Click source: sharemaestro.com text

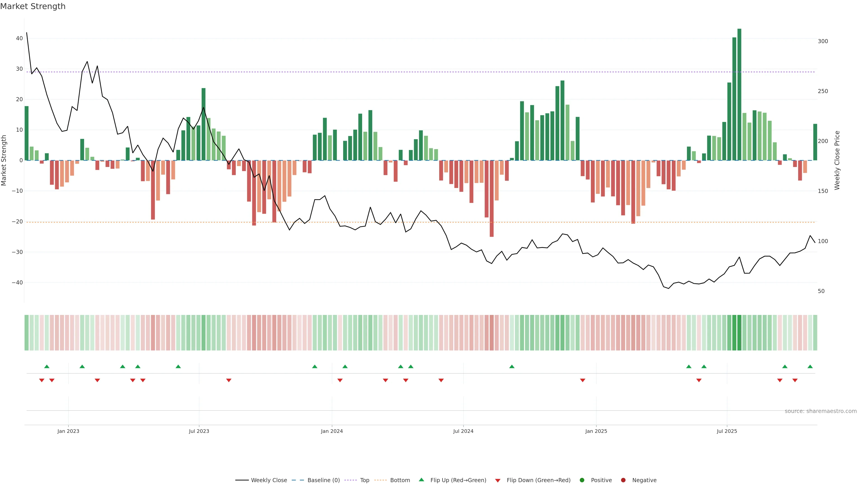point(821,411)
